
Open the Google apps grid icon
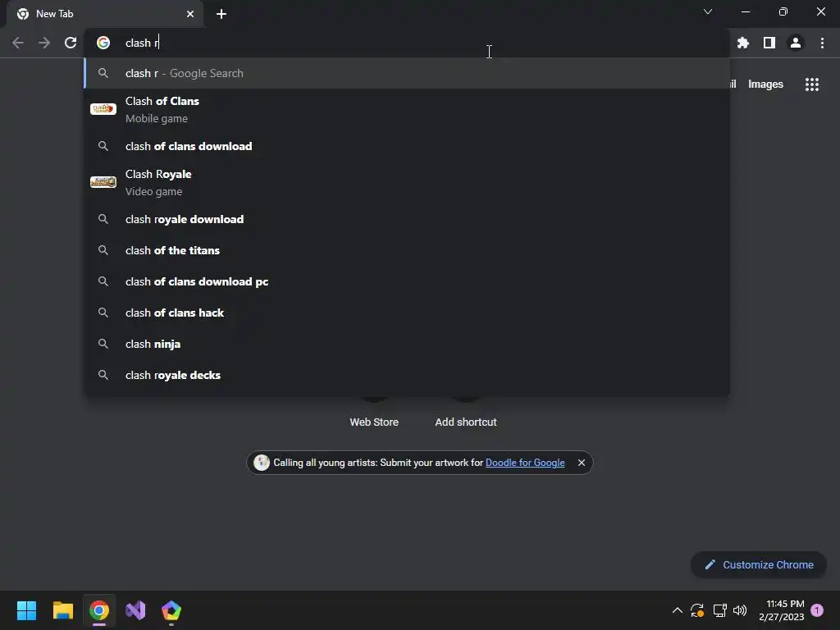812,84
